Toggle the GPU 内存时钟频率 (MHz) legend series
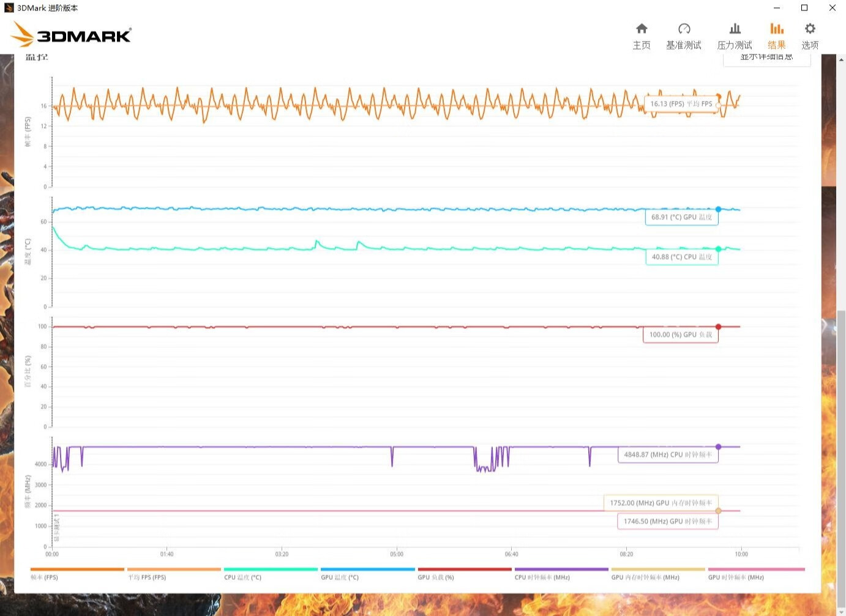The width and height of the screenshot is (846, 616). tap(658, 574)
